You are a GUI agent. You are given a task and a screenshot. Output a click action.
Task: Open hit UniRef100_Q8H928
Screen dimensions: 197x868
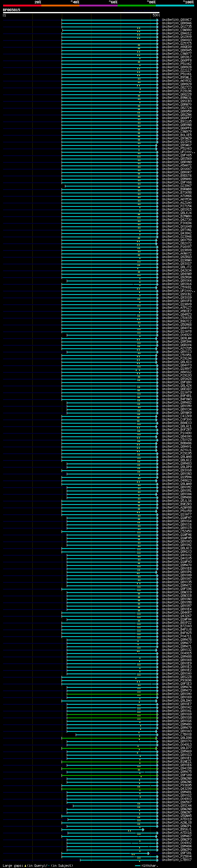[x=177, y=67]
